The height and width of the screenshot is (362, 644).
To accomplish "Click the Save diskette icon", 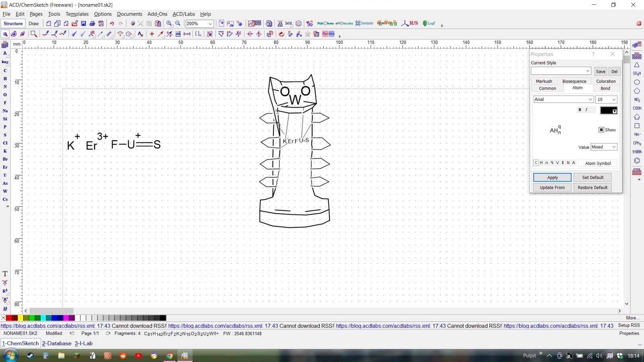I will (x=83, y=24).
